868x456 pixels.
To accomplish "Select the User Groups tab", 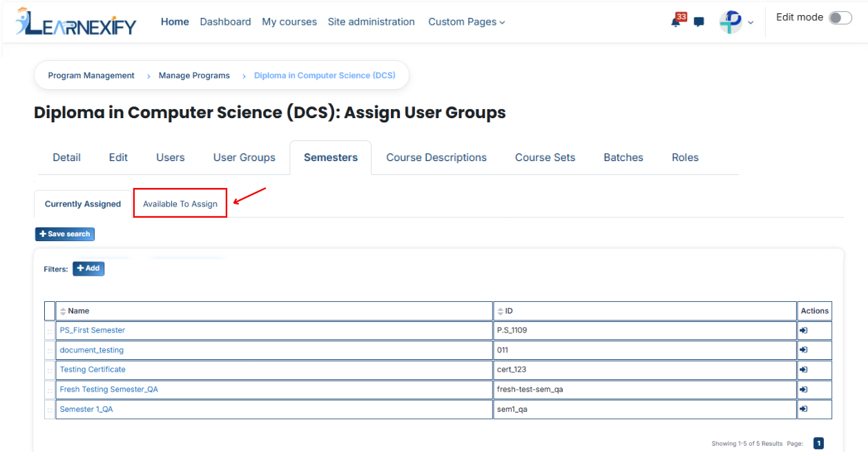I will (x=244, y=158).
